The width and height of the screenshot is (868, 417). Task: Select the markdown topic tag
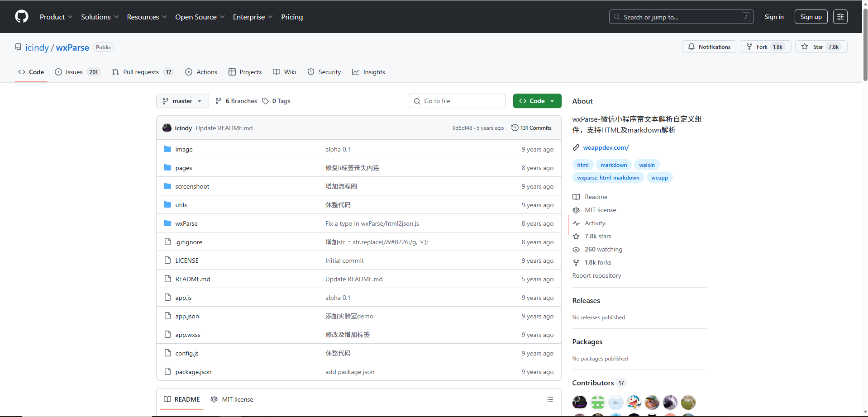point(614,165)
